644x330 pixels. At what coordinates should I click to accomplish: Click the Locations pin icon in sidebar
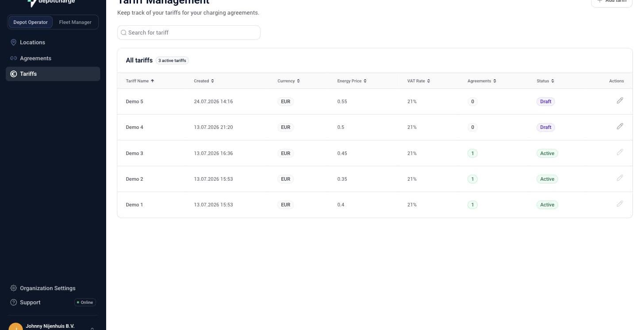(x=13, y=42)
